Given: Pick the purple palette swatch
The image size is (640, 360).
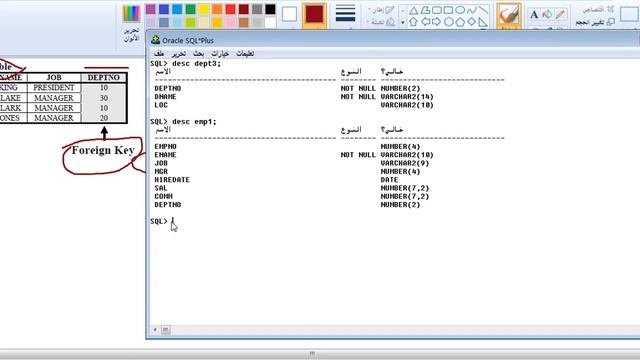Looking at the screenshot, I should click(x=151, y=9).
